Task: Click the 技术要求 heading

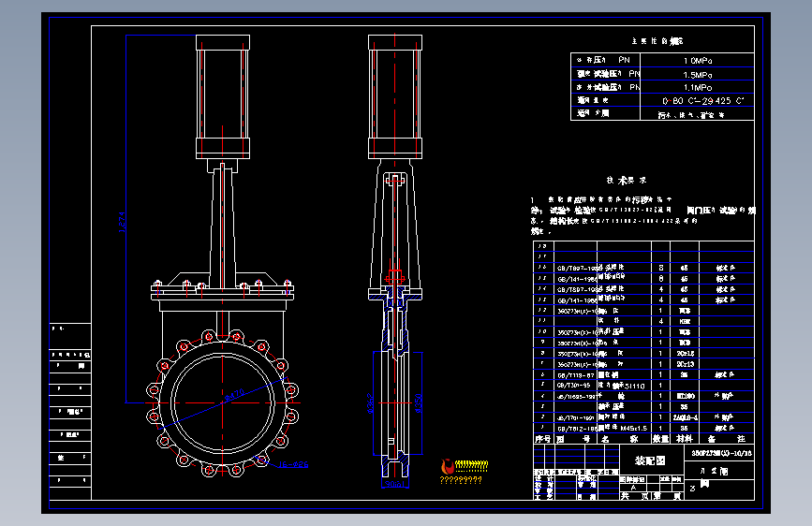Action: [626, 180]
